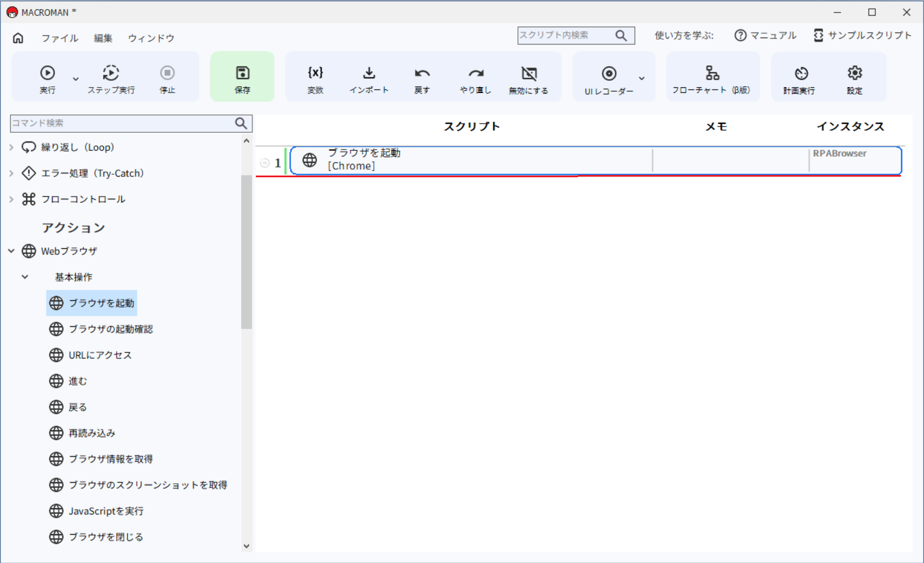This screenshot has width=924, height=563.
Task: Close the MACROMAN window
Action: pos(907,12)
